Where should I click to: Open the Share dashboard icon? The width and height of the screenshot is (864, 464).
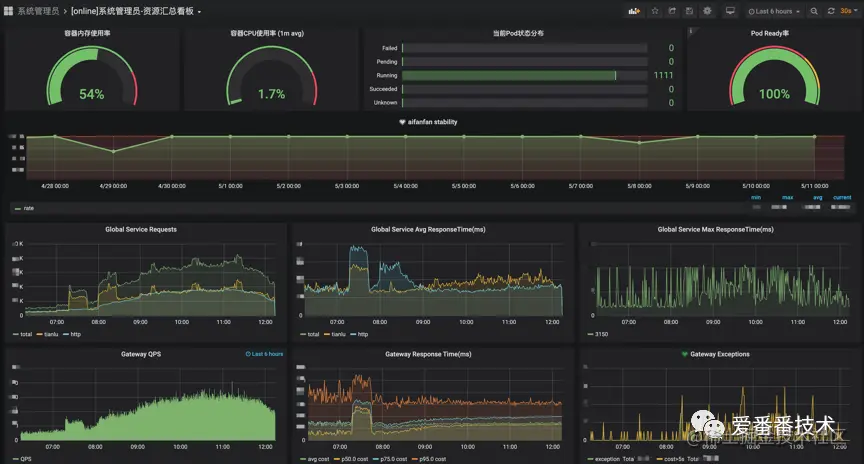coord(672,11)
